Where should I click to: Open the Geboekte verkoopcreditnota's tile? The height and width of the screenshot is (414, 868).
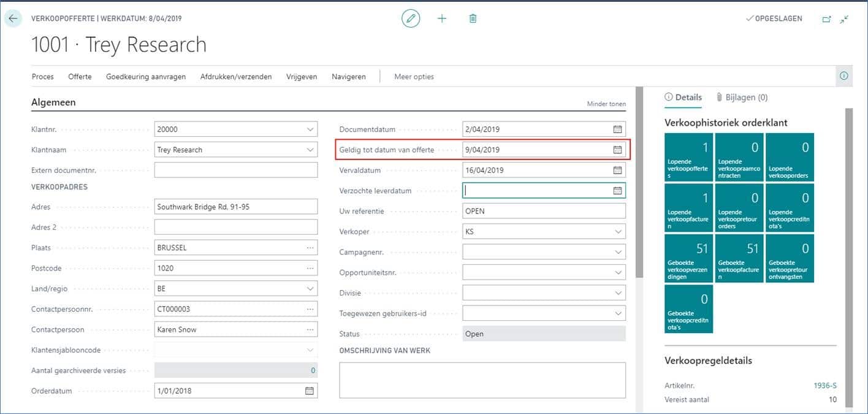pos(689,309)
